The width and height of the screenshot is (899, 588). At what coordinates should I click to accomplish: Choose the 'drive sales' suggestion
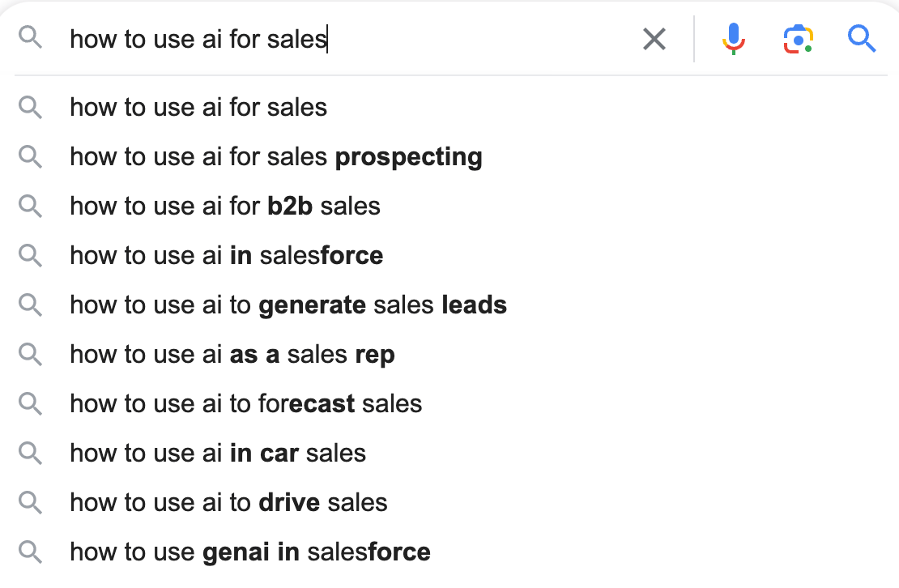(228, 502)
